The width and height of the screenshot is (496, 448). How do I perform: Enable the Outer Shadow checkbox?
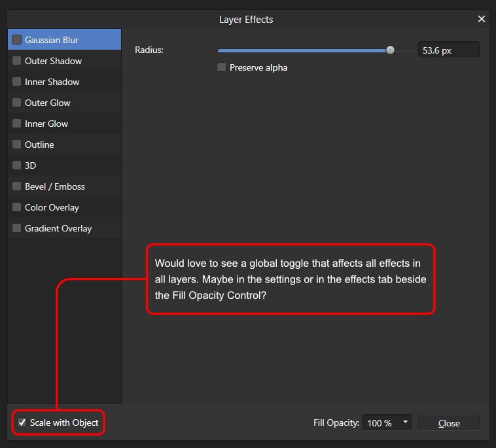point(17,61)
